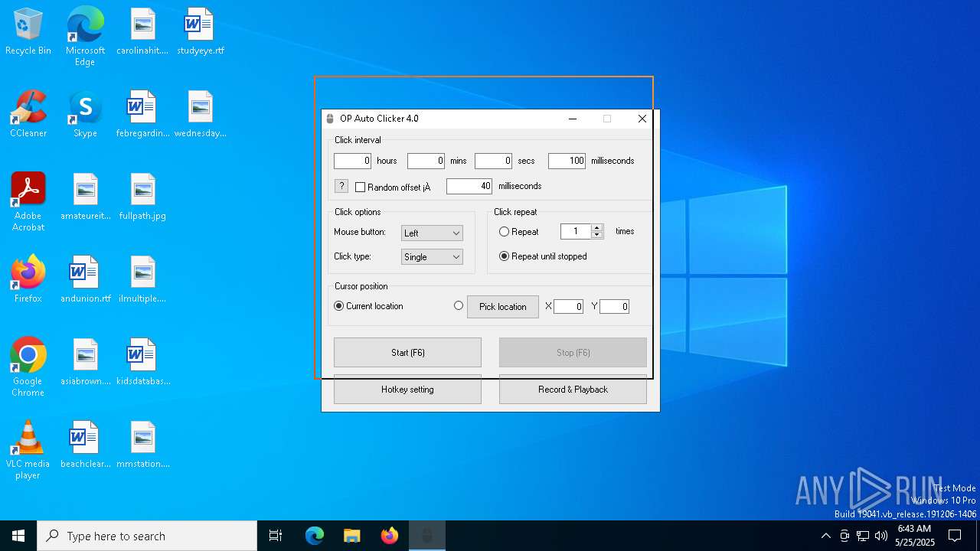Enable the Random offset checkbox

click(361, 187)
